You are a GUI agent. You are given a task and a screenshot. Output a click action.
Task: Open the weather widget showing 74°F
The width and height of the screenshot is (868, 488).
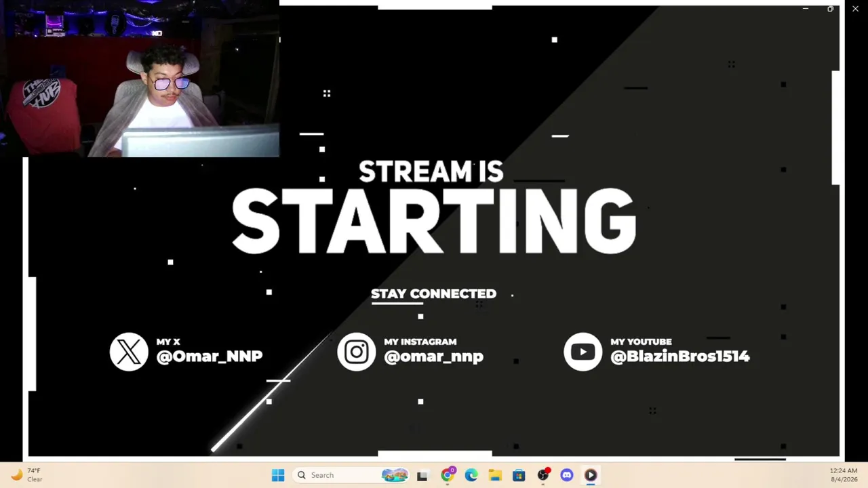pyautogui.click(x=26, y=475)
